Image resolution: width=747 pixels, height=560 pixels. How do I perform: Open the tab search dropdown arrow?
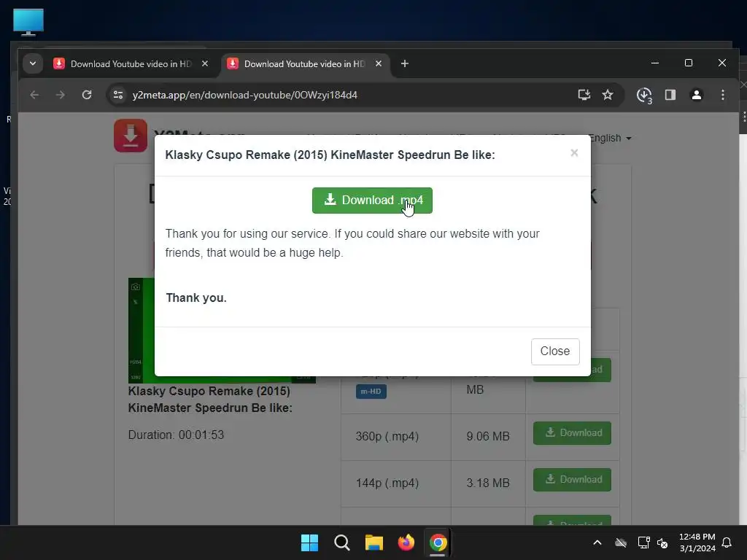coord(33,63)
